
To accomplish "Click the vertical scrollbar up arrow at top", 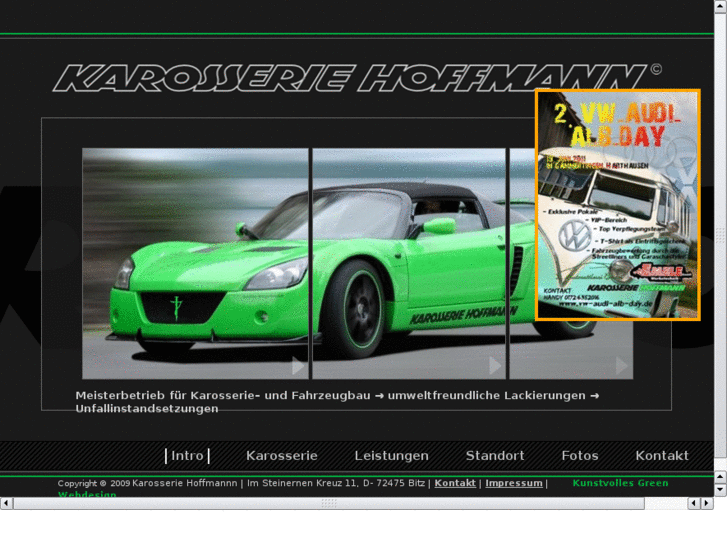I will pyautogui.click(x=721, y=6).
